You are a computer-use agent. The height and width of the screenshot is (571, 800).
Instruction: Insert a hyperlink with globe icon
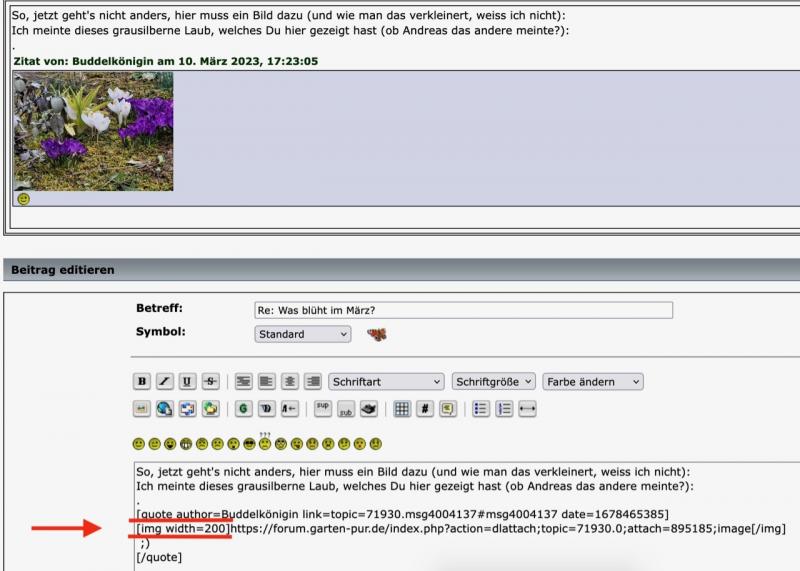point(165,408)
